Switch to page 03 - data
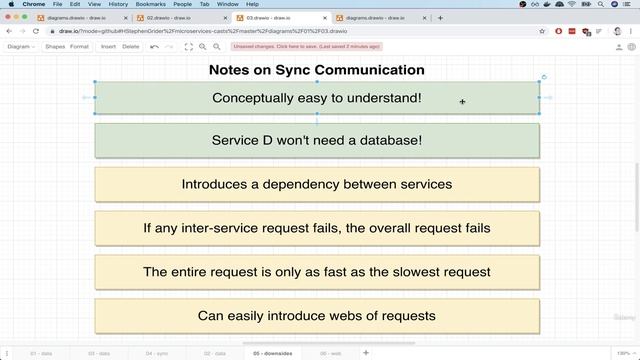This screenshot has width=640, height=360. (x=99, y=353)
